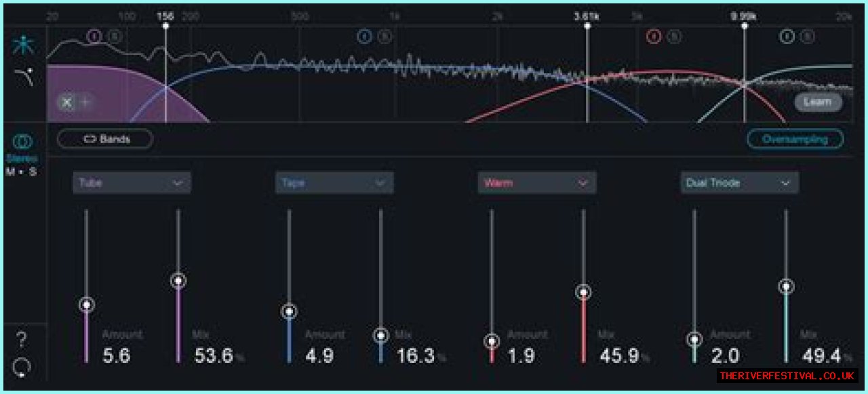
Task: Expand the Dual Triode mode dropdown
Action: [739, 182]
